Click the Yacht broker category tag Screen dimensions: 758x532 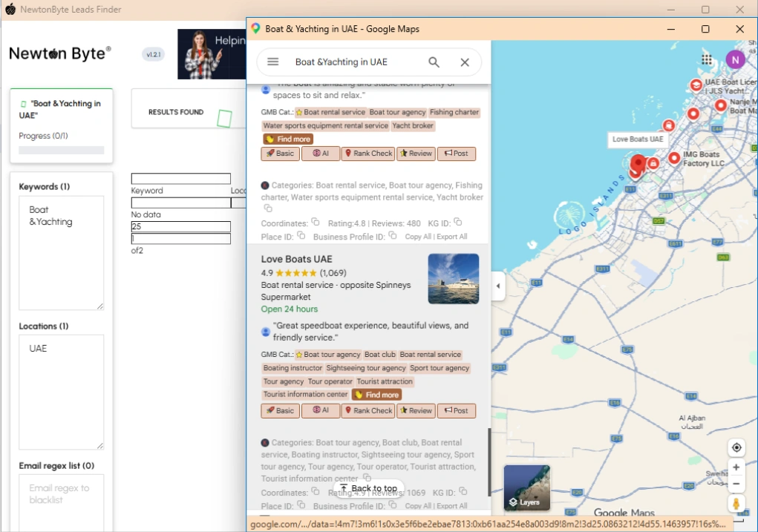(x=413, y=125)
